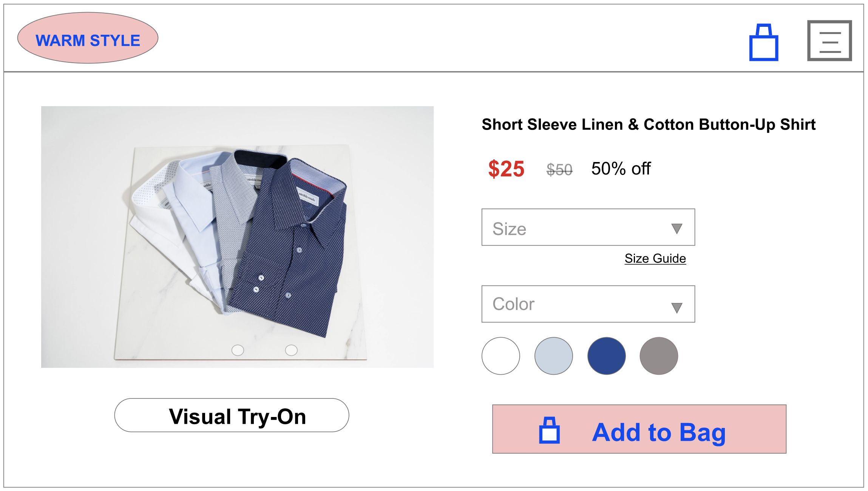This screenshot has width=868, height=491.
Task: Open the Size selection field
Action: tap(574, 227)
